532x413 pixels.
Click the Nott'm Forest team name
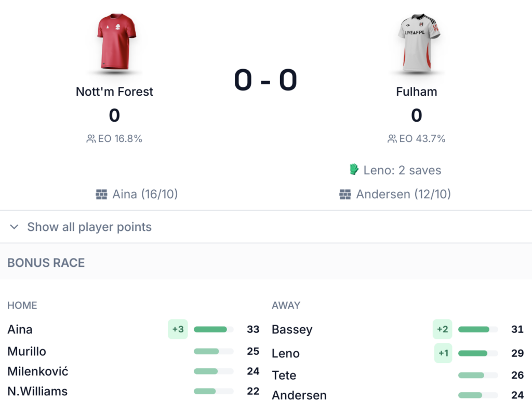coord(114,92)
